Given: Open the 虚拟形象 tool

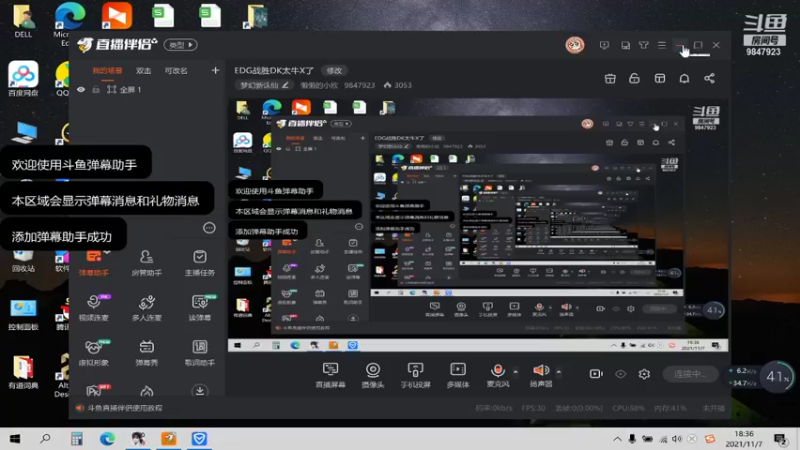Looking at the screenshot, I should pos(94,353).
